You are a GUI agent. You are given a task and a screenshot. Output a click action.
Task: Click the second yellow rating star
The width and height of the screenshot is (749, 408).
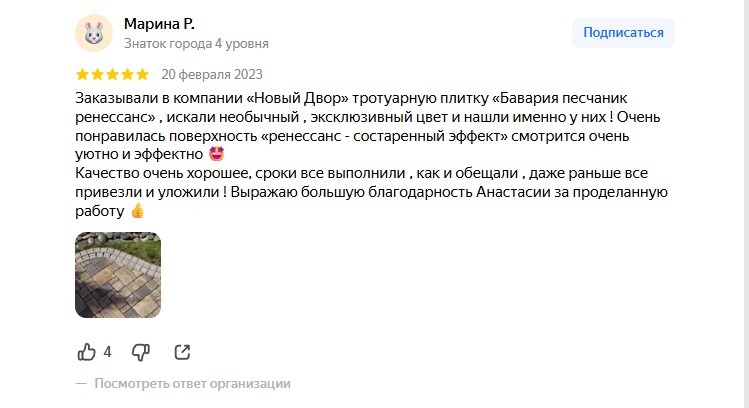pyautogui.click(x=97, y=75)
